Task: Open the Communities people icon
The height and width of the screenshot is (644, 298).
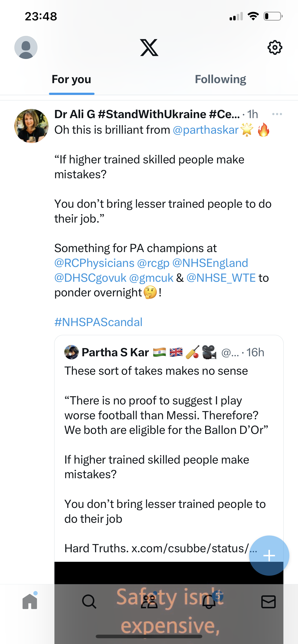Action: [149, 601]
